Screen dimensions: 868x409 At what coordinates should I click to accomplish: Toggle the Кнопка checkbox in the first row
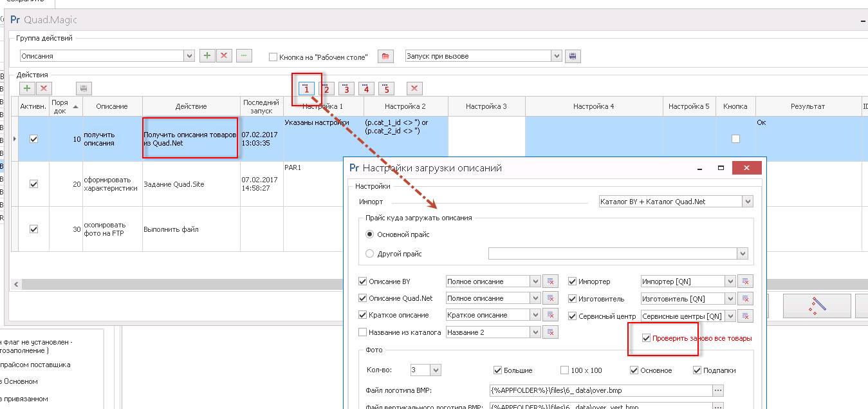pyautogui.click(x=735, y=138)
